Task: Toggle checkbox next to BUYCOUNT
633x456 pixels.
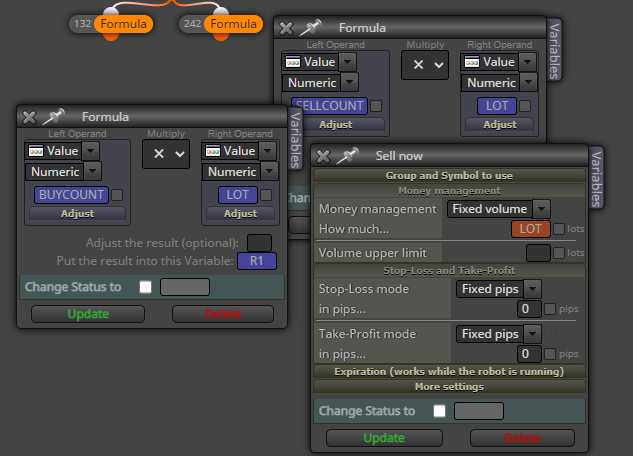Action: [117, 195]
